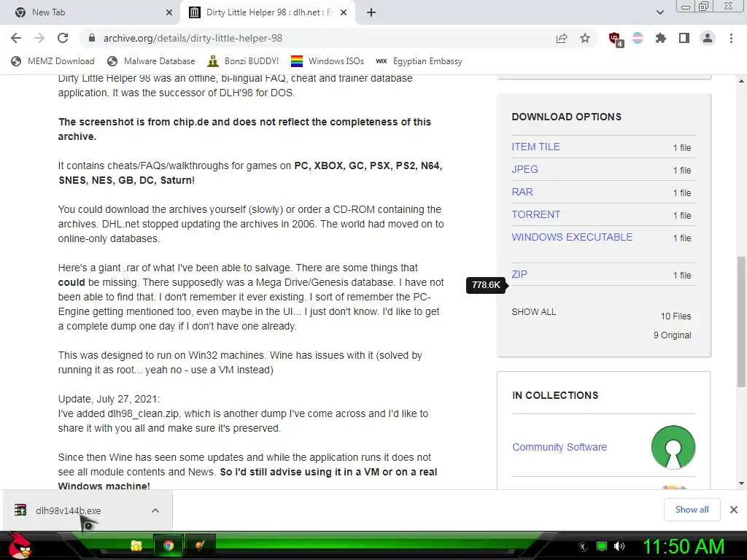
Task: Close the New Tab tab
Action: coord(169,12)
